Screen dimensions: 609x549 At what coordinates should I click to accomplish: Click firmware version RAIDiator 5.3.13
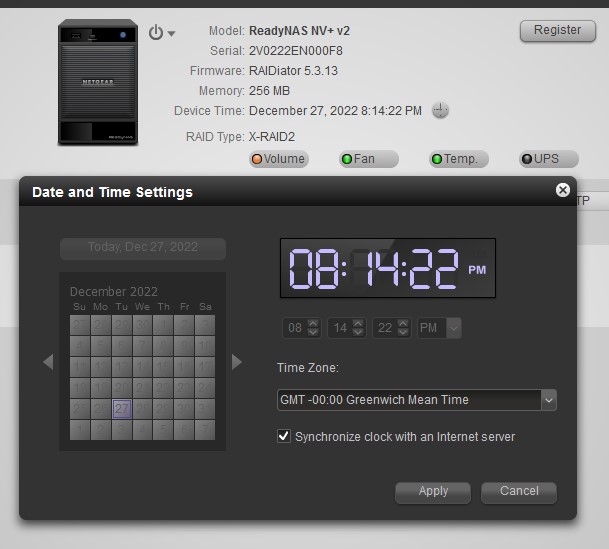(293, 71)
